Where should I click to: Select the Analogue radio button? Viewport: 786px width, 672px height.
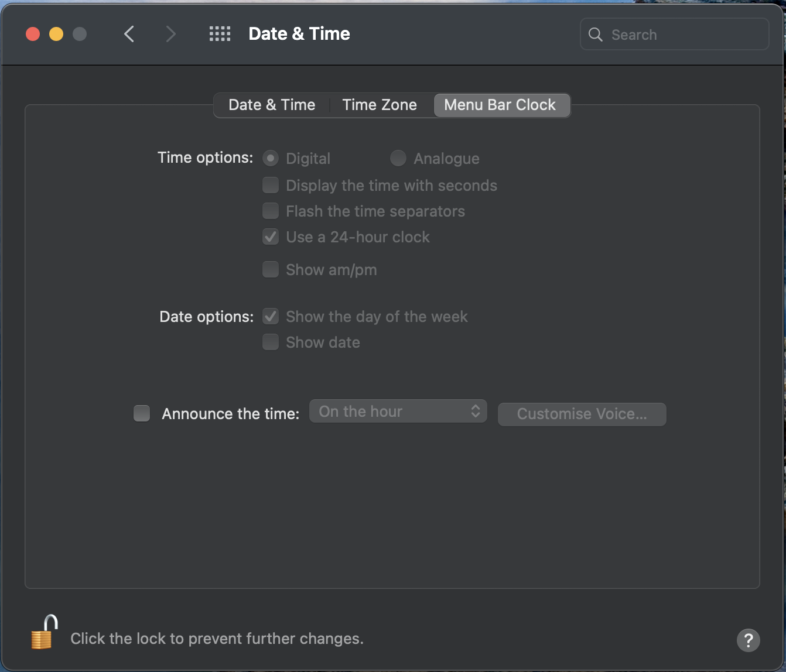398,158
